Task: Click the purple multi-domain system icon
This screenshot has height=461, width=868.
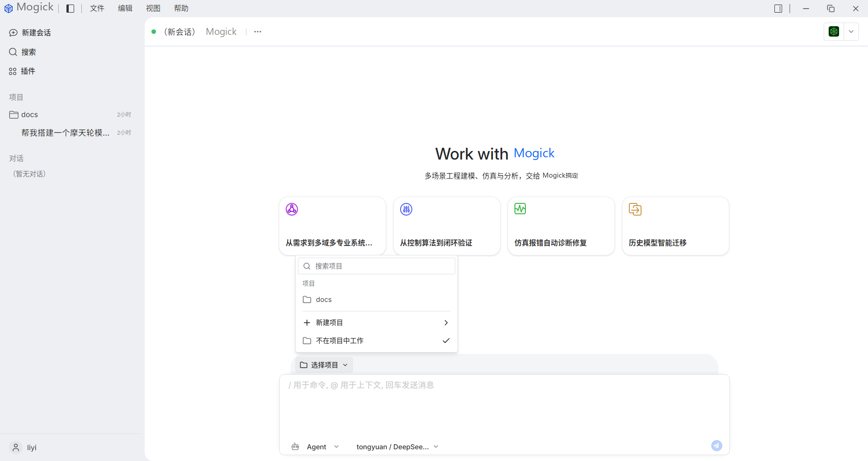Action: click(x=292, y=209)
